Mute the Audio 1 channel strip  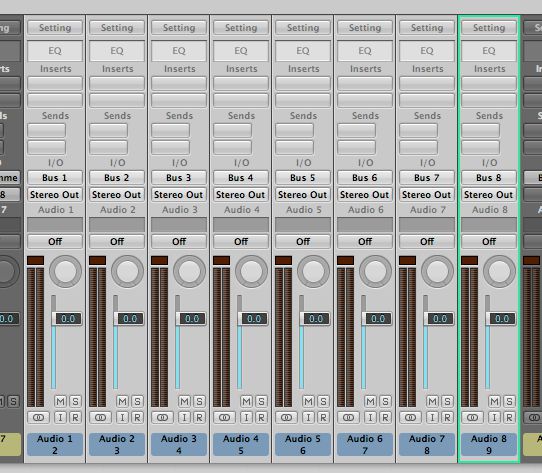pos(60,401)
